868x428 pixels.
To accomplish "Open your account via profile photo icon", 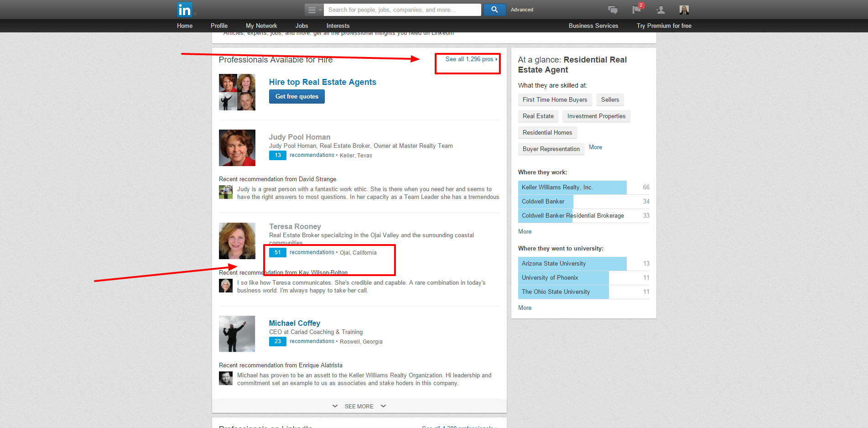I will point(684,10).
